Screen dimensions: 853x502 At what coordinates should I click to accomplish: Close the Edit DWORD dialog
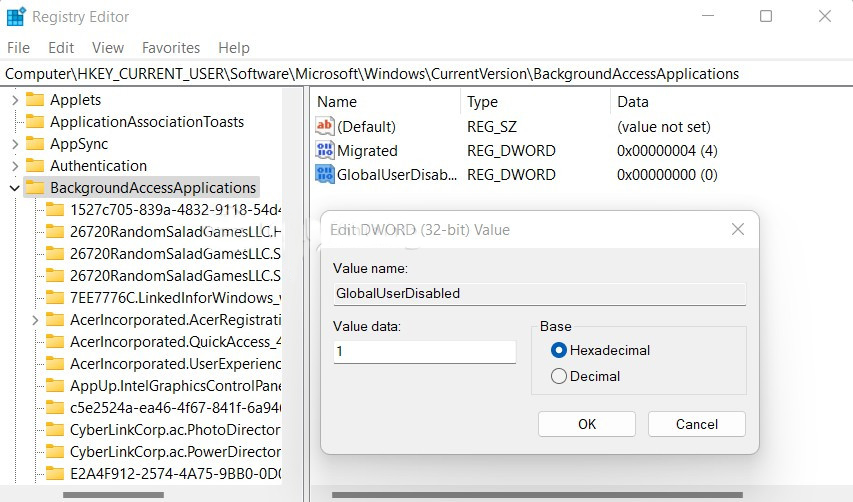pyautogui.click(x=738, y=230)
